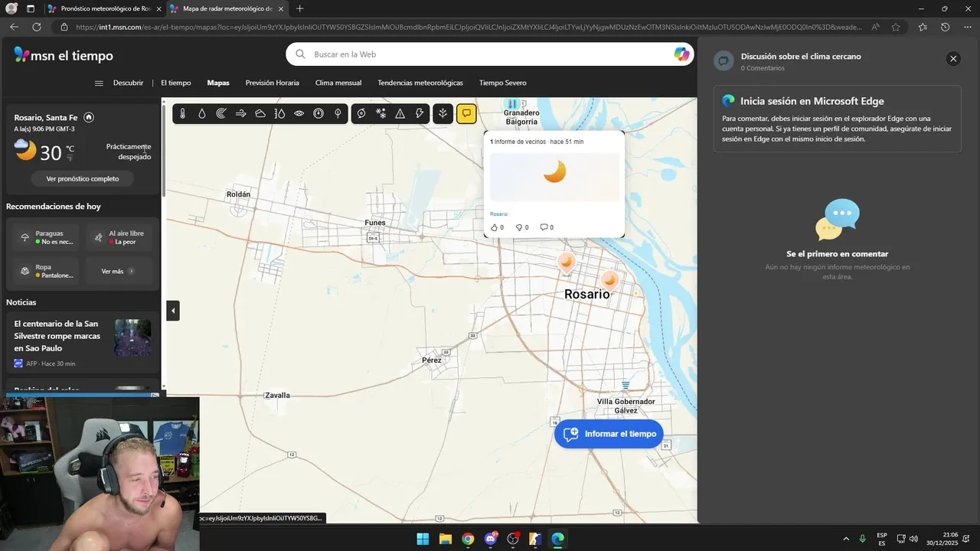Open the Tiempo Severo tab
The width and height of the screenshot is (980, 551).
[503, 83]
